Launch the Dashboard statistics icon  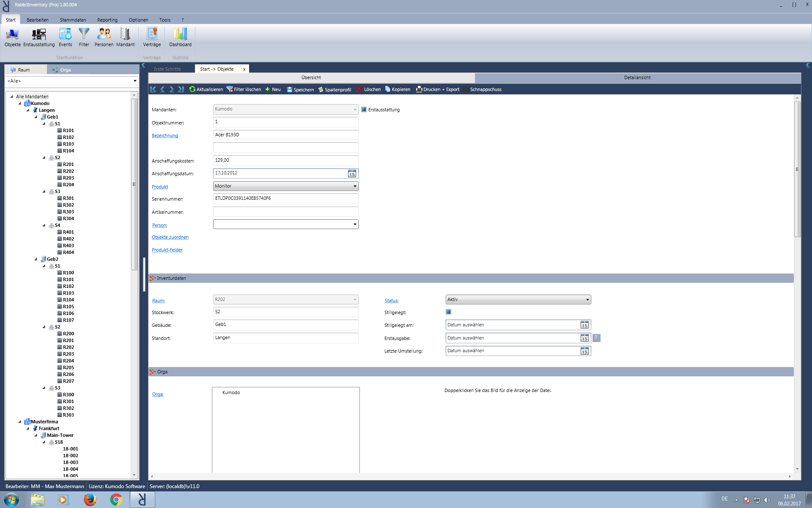(180, 35)
